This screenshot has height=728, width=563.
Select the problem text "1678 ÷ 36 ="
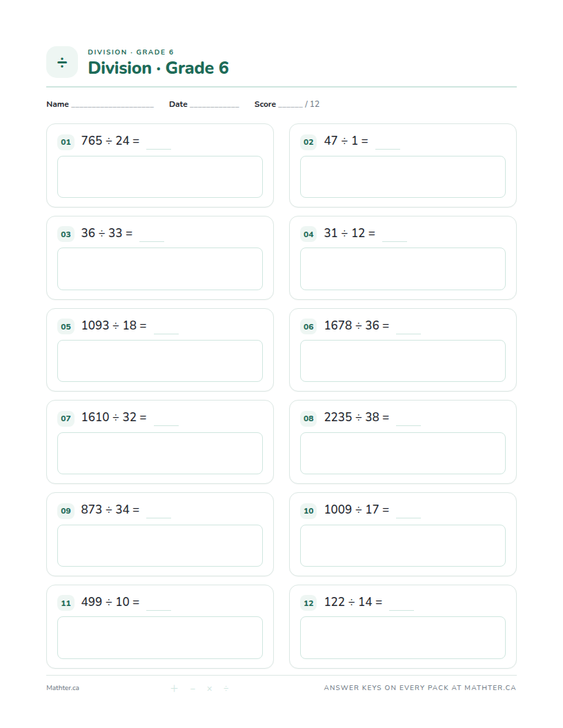357,325
